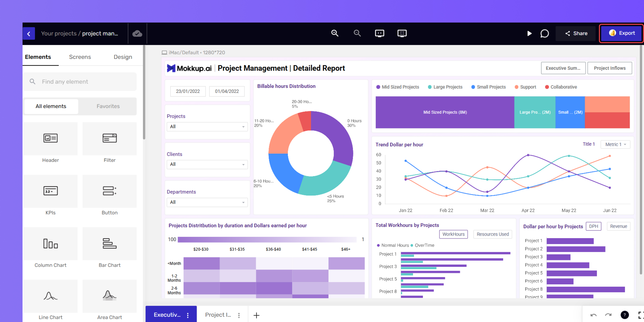Click the Mokkup.ai logo in report
The height and width of the screenshot is (322, 644).
[189, 68]
